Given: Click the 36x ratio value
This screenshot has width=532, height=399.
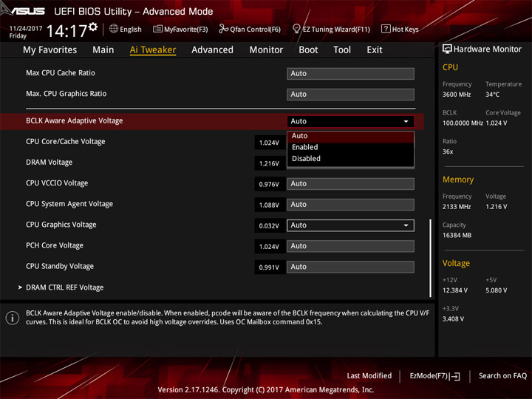Looking at the screenshot, I should click(x=448, y=151).
